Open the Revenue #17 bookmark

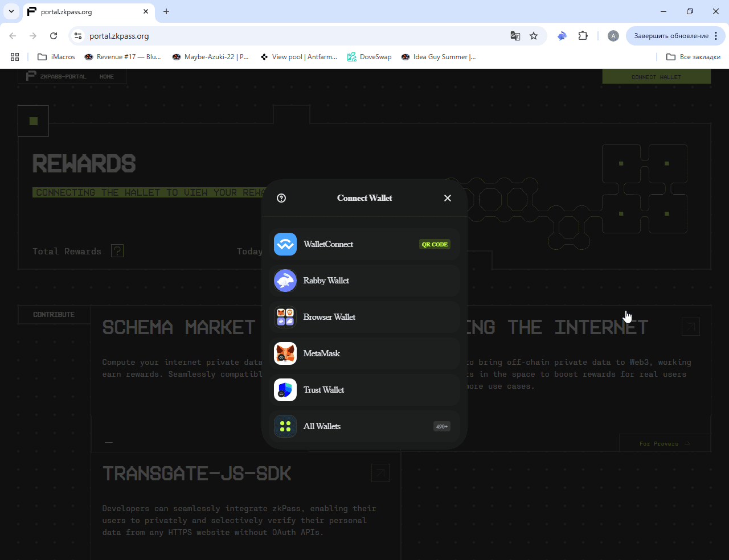pos(122,57)
